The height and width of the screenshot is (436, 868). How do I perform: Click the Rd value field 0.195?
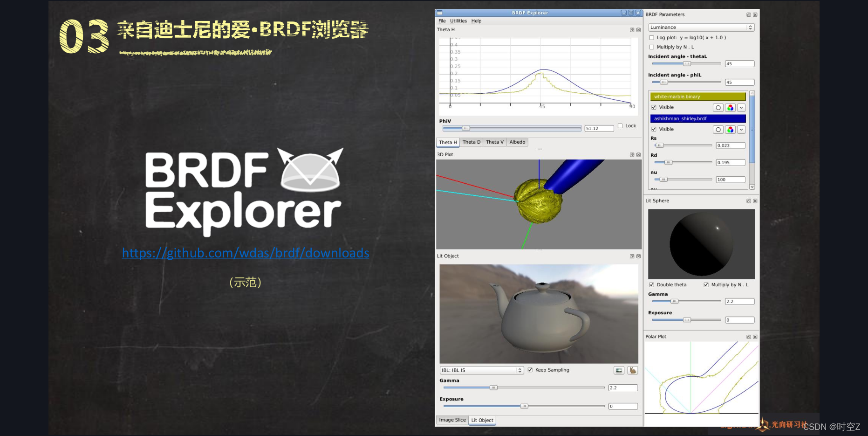[x=731, y=163]
